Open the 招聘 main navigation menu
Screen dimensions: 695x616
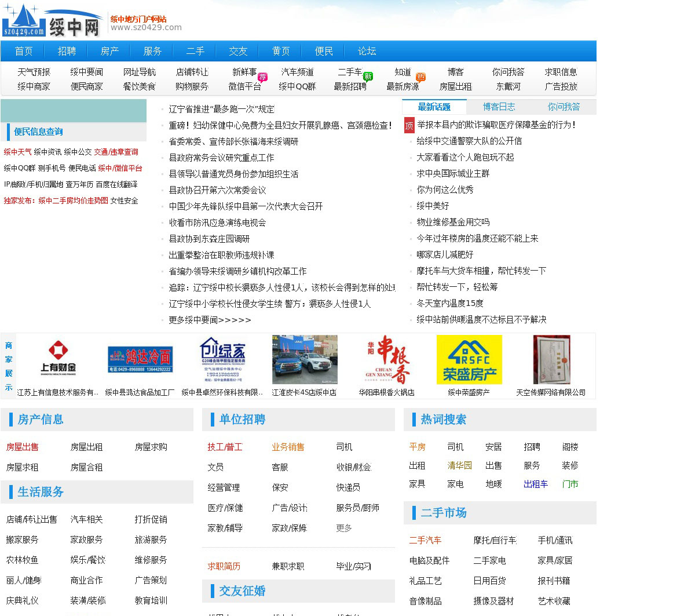(67, 51)
